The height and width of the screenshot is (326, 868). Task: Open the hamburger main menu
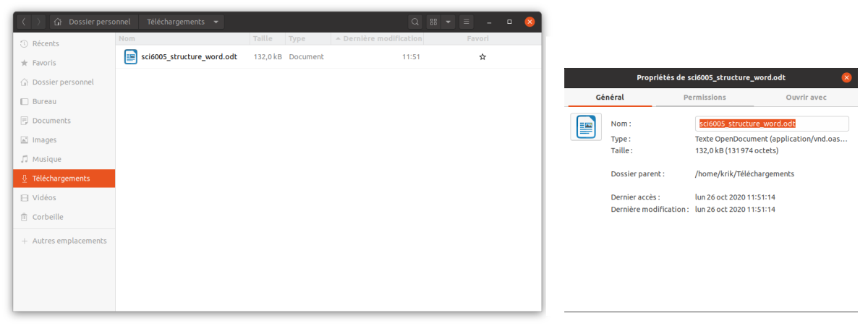click(x=467, y=22)
